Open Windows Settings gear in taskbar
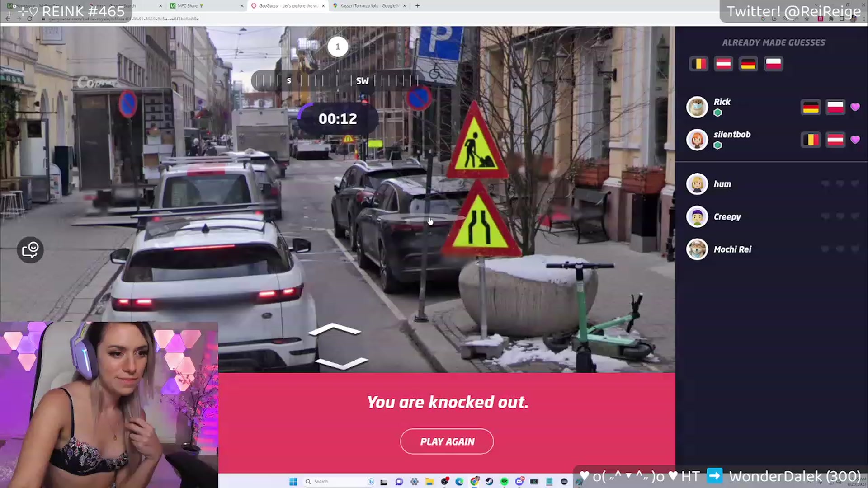Viewport: 868px width, 488px height. click(x=415, y=482)
